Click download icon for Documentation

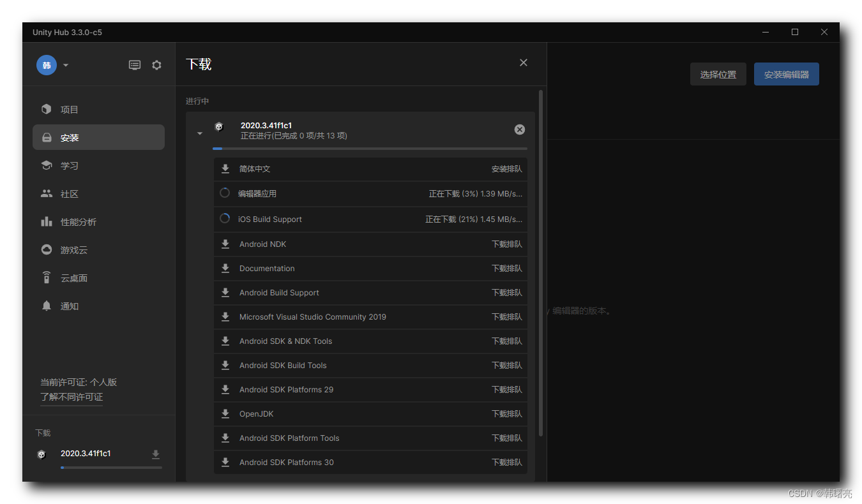coord(225,269)
